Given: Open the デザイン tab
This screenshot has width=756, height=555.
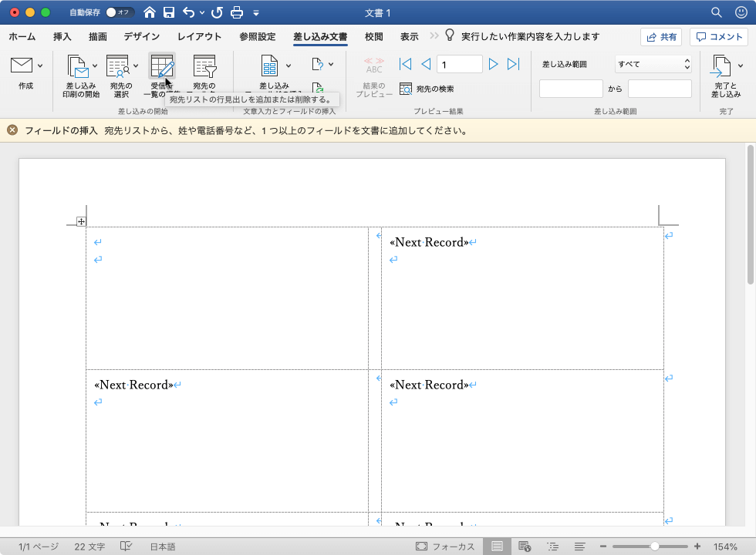Looking at the screenshot, I should (x=142, y=37).
